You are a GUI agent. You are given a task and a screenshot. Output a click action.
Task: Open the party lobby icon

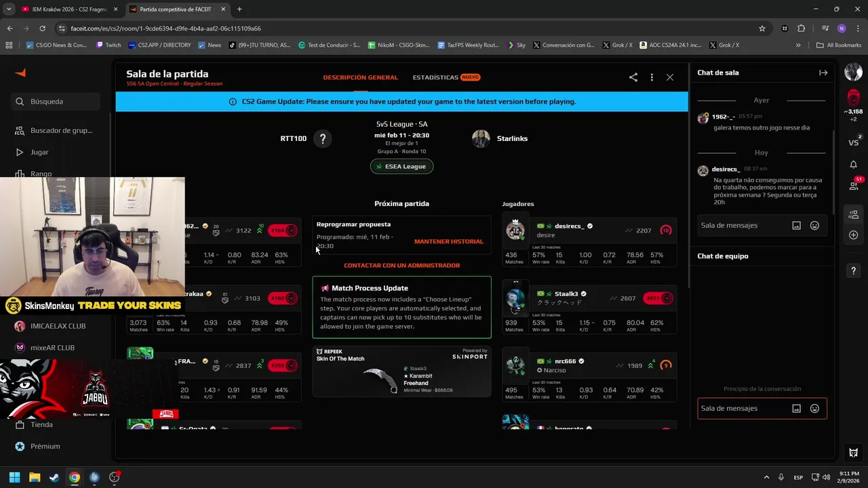pyautogui.click(x=853, y=215)
